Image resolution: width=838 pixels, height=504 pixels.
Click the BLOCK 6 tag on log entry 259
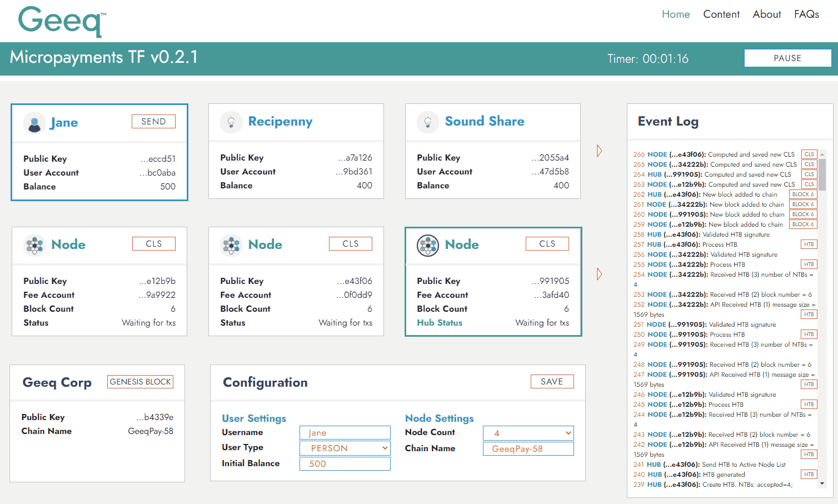(x=803, y=224)
